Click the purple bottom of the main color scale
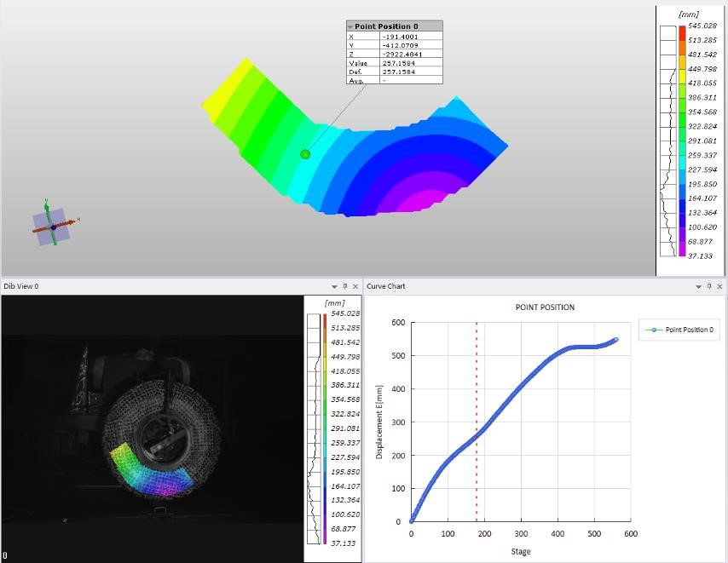 682,248
